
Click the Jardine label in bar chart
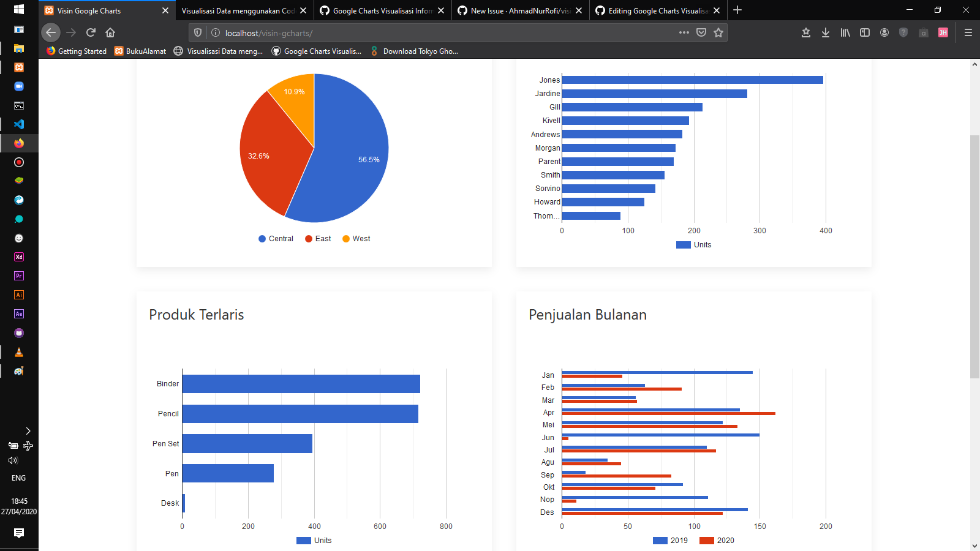[548, 94]
